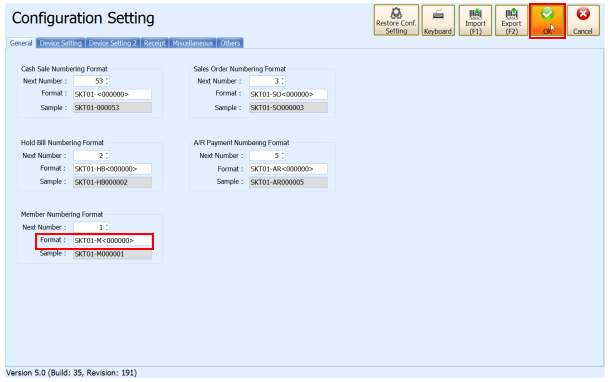The width and height of the screenshot is (610, 382).
Task: Click the A/R Payment Numbering Format heading
Action: [242, 143]
